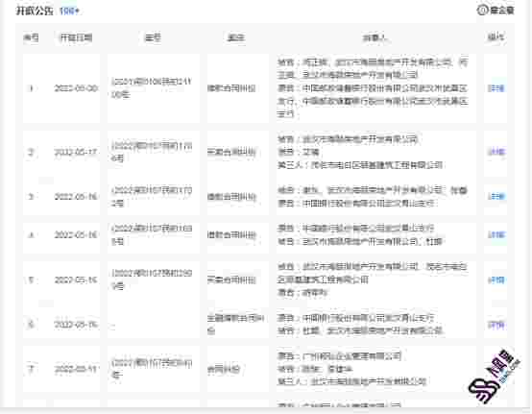Click the watermark logo over the last detail cell
The width and height of the screenshot is (532, 414).
pos(495,376)
